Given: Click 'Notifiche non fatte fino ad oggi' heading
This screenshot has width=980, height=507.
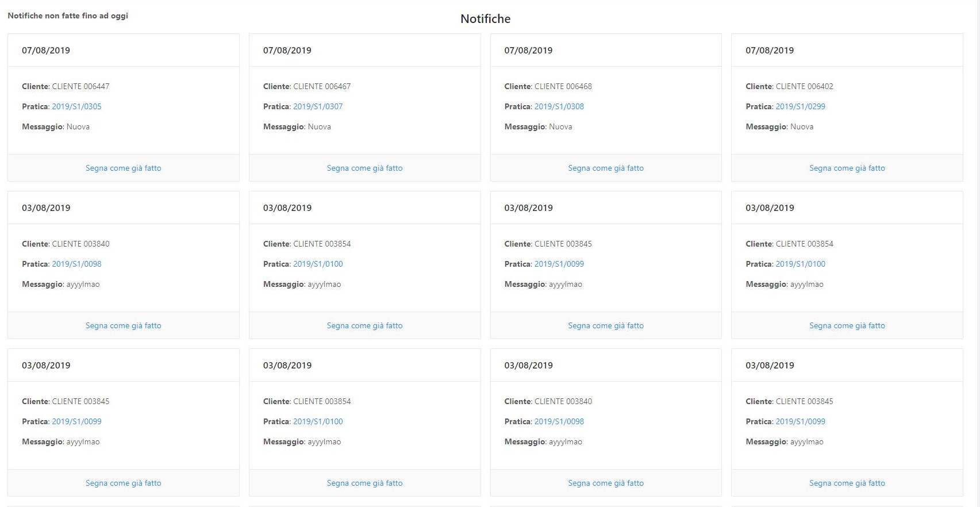Looking at the screenshot, I should (x=68, y=16).
